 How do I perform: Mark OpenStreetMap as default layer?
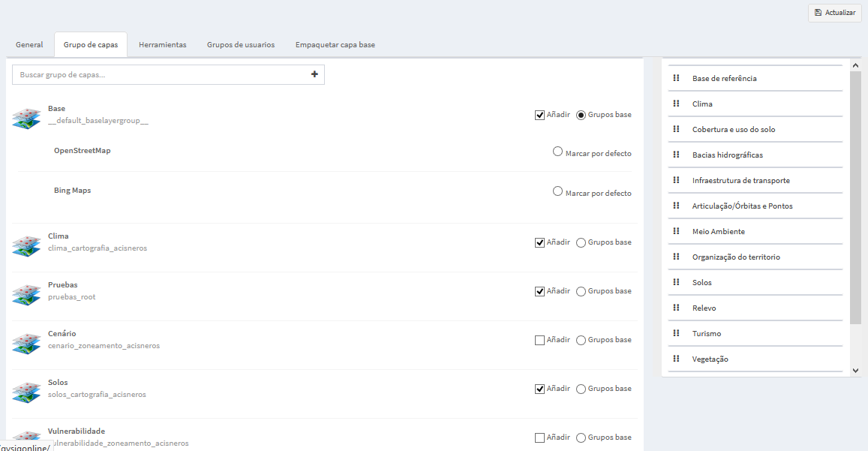557,152
